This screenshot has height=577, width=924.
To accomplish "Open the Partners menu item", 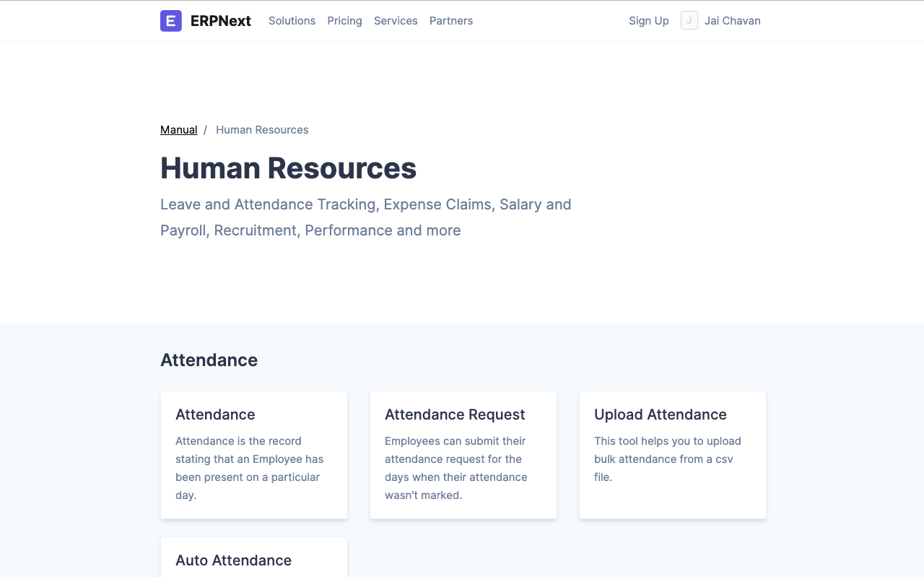I will (450, 21).
